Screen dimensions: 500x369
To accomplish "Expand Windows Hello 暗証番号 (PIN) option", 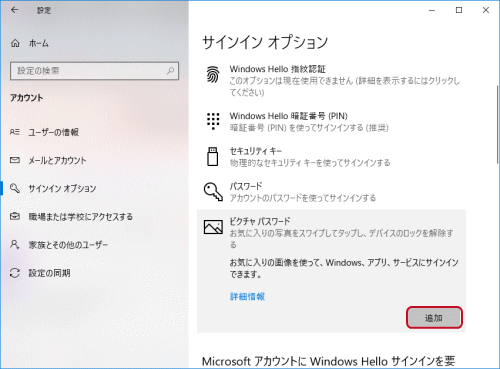I will (331, 122).
